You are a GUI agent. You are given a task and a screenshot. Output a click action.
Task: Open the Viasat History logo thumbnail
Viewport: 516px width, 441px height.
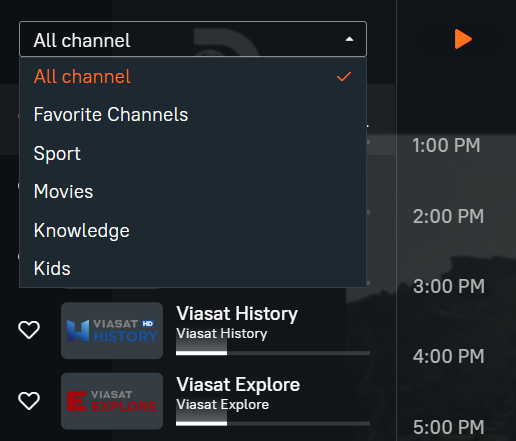click(112, 331)
